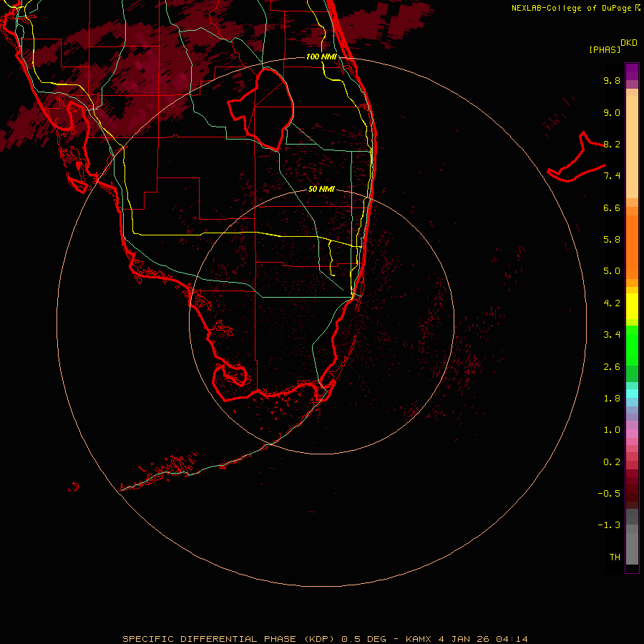Click the 9.8 color scale value
644x644 pixels.
point(612,80)
